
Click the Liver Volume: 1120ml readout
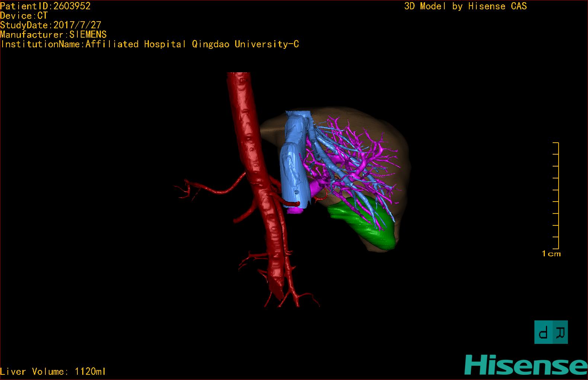[x=53, y=371]
